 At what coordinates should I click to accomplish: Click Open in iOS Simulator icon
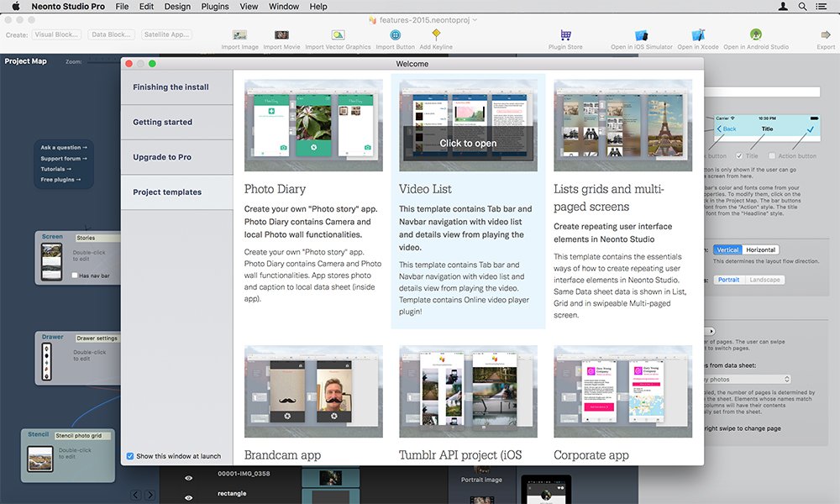pos(642,34)
